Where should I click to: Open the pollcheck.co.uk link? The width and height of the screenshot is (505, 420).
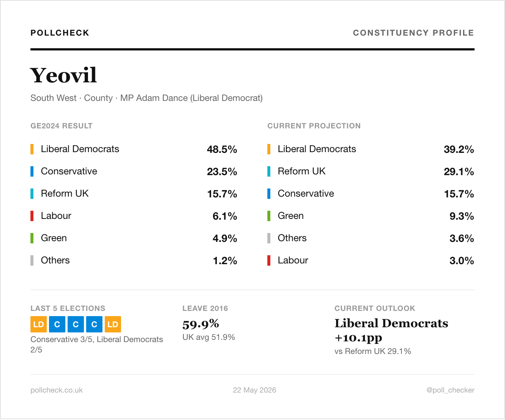tap(56, 390)
